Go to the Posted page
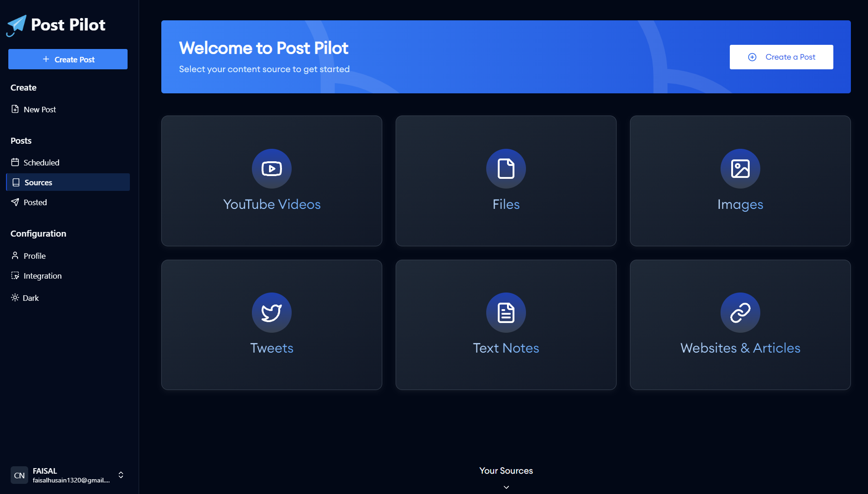The width and height of the screenshot is (868, 494). coord(68,202)
